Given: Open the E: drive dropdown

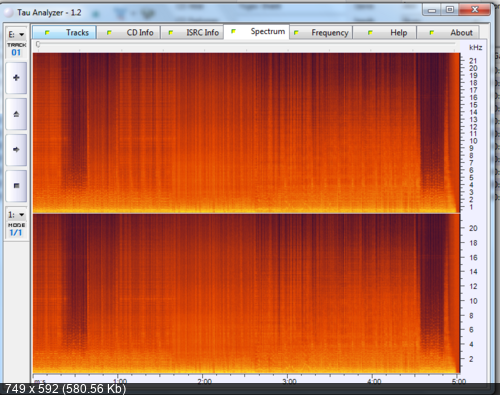Looking at the screenshot, I should (x=16, y=34).
